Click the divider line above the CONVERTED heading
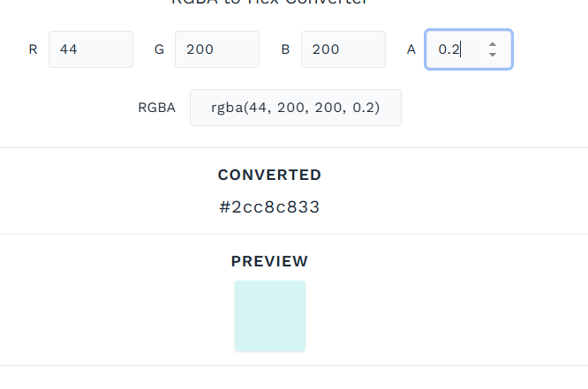Viewport: 588px width, 389px height. 294,147
